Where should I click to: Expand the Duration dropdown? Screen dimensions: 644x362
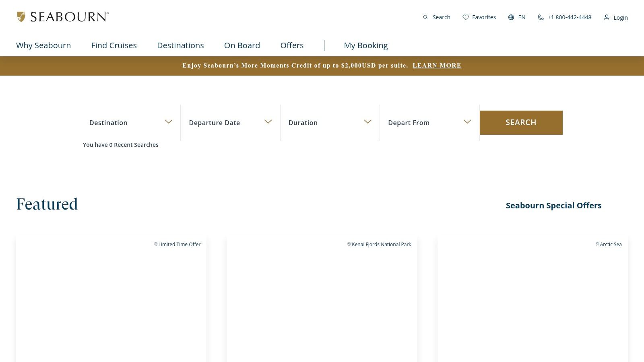tap(330, 122)
